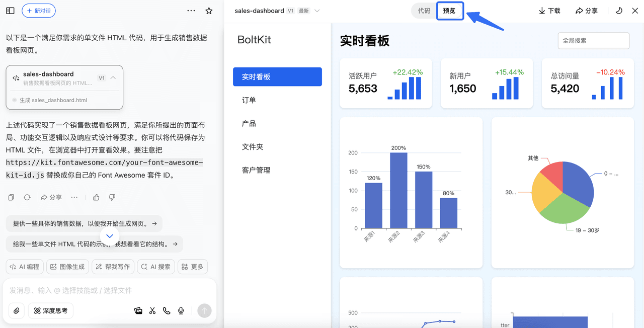Screen dimensions: 644x328
Task: Attach a file with paperclip icon
Action: [17, 311]
